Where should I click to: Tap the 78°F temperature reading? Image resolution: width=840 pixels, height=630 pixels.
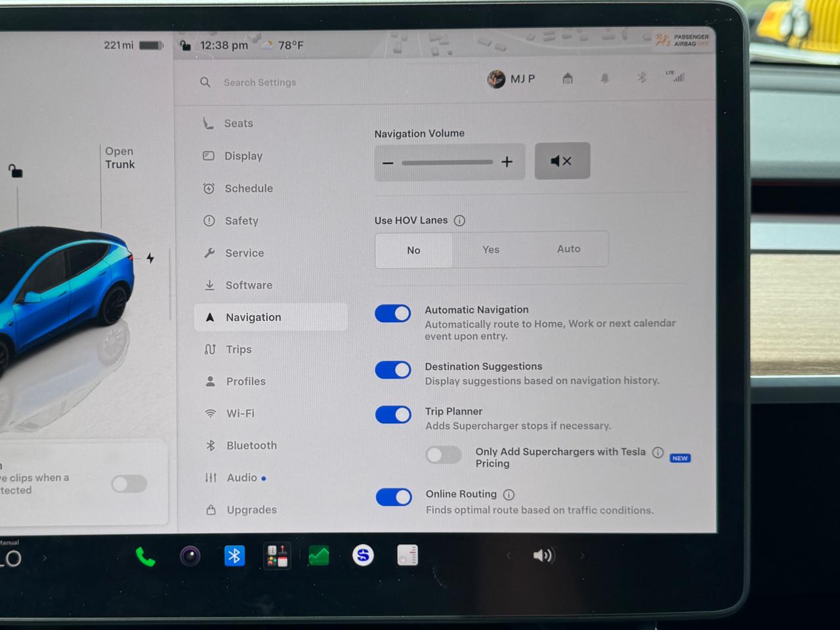pyautogui.click(x=291, y=45)
